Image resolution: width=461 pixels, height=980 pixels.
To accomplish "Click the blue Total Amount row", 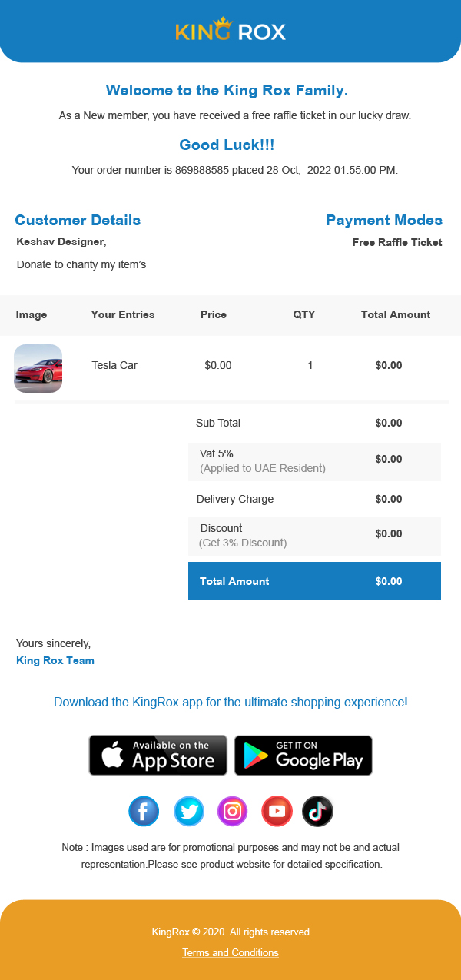I will pos(314,581).
